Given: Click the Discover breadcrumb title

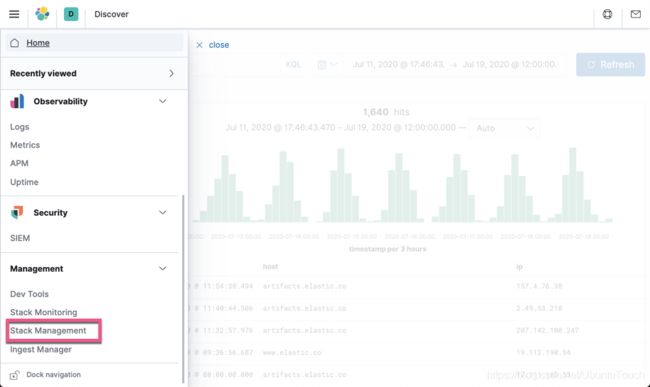Looking at the screenshot, I should pyautogui.click(x=111, y=14).
